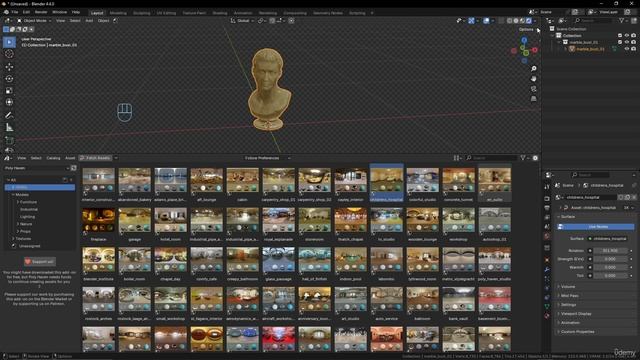Select the Rotate tool
Image resolution: width=640 pixels, height=360 pixels.
click(x=9, y=79)
